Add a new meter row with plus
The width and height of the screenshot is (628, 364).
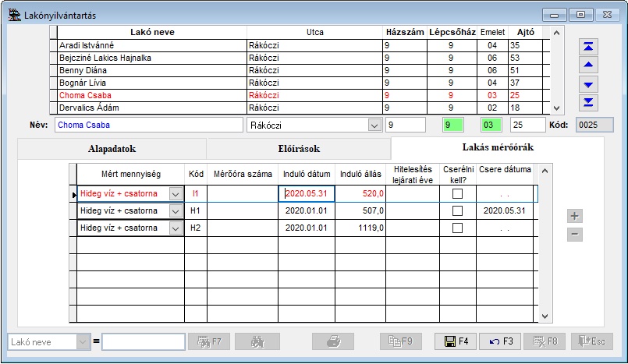click(x=574, y=216)
